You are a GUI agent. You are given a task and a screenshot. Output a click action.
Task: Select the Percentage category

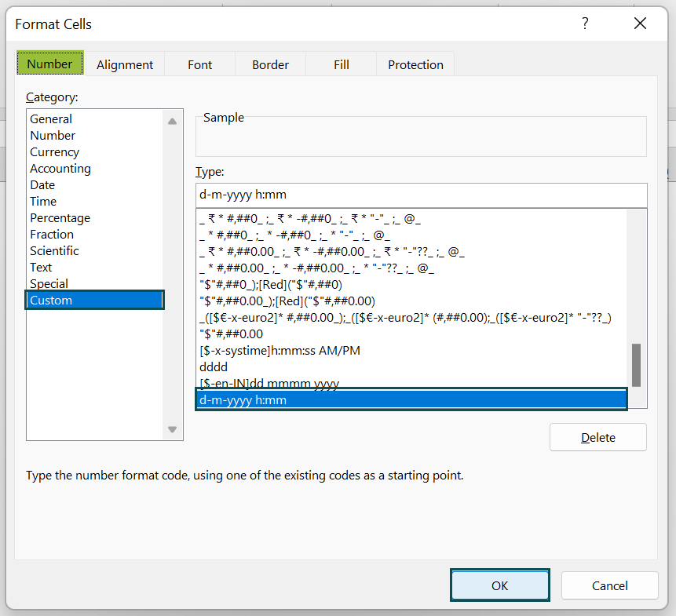pyautogui.click(x=60, y=217)
